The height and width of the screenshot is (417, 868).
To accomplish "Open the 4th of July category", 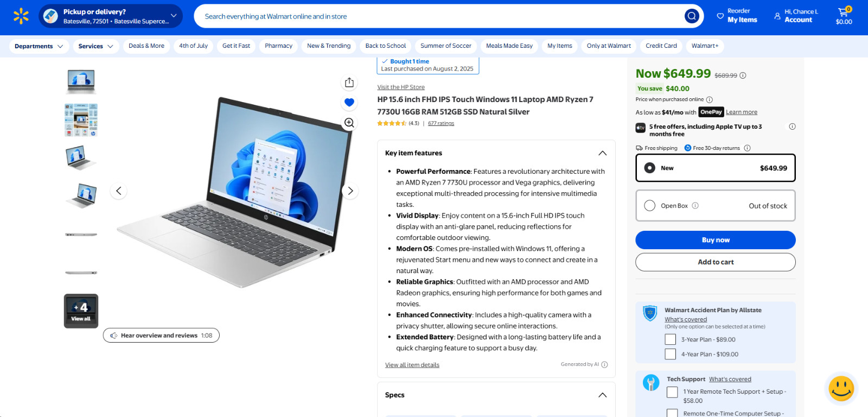I will pos(194,46).
